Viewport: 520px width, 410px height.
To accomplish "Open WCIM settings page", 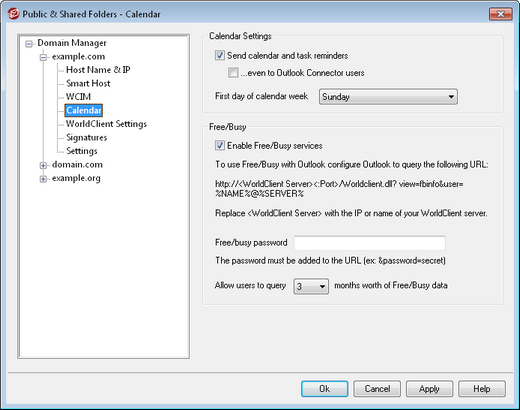I will tap(78, 97).
